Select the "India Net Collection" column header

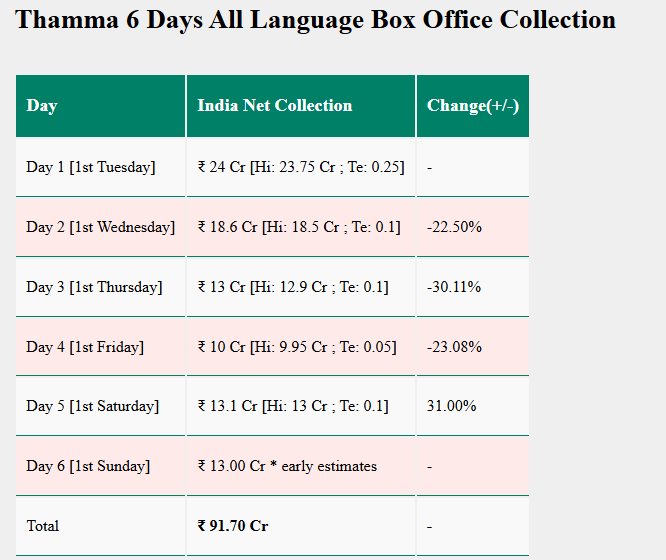pyautogui.click(x=275, y=106)
